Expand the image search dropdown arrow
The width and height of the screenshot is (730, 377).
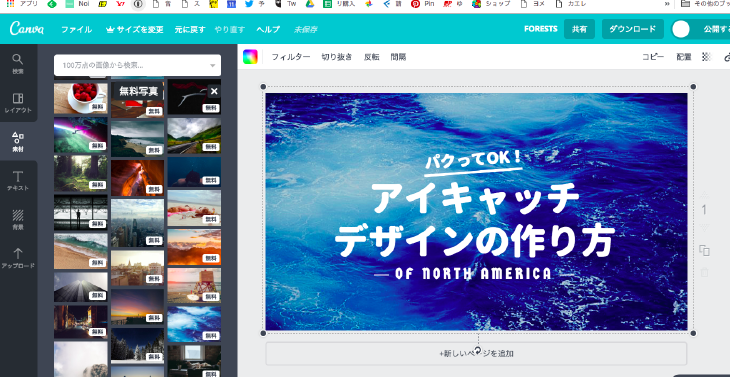213,66
